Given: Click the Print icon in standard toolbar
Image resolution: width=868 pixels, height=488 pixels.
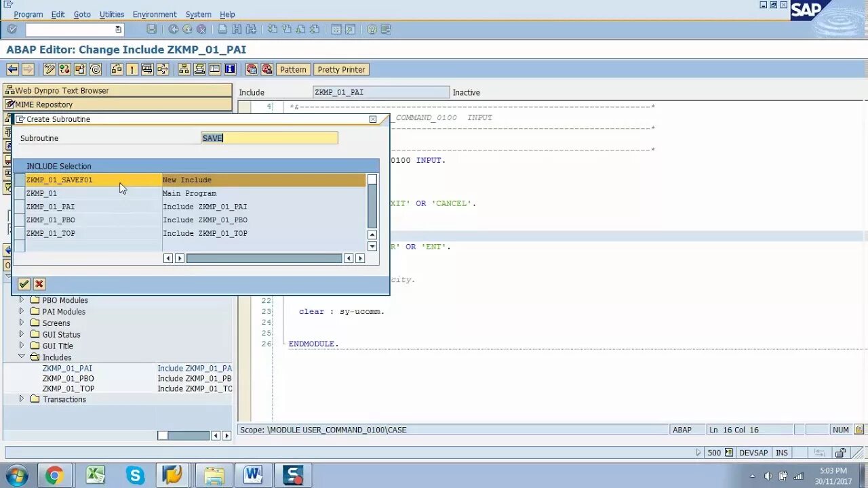Looking at the screenshot, I should [x=222, y=29].
